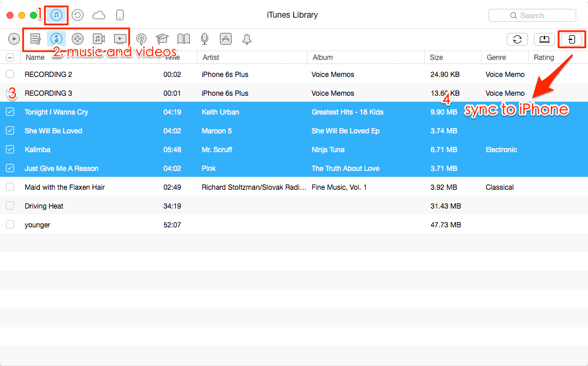Click the Tonight I Wanna Cry title

tap(56, 112)
